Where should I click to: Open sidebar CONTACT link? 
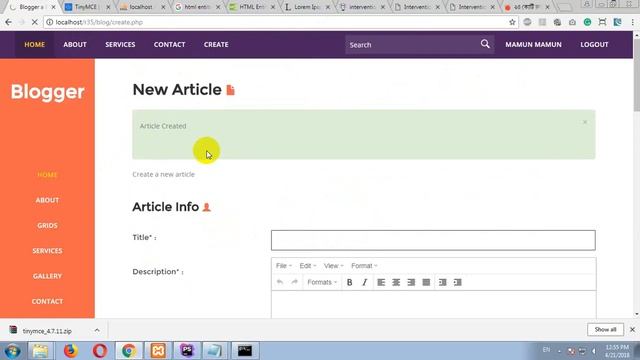[x=47, y=301]
